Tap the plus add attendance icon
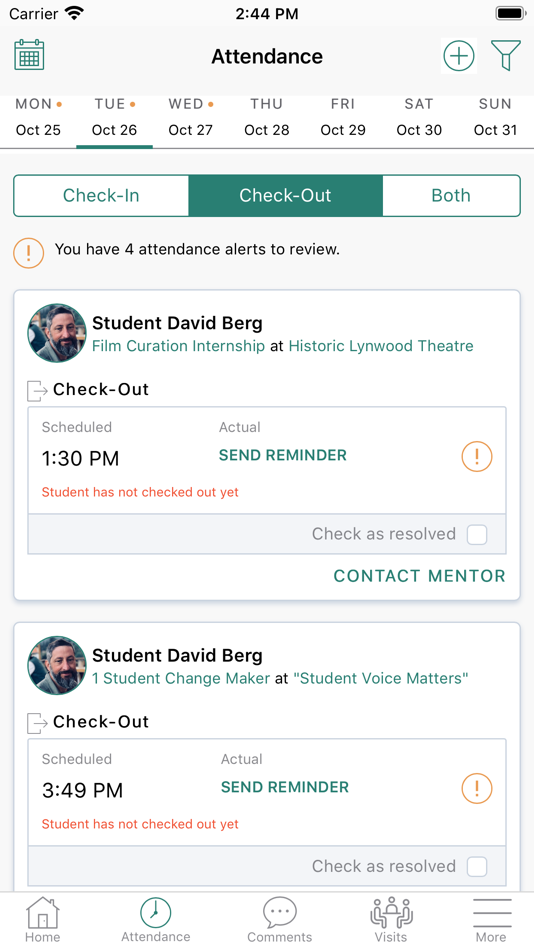The width and height of the screenshot is (534, 950). [459, 56]
